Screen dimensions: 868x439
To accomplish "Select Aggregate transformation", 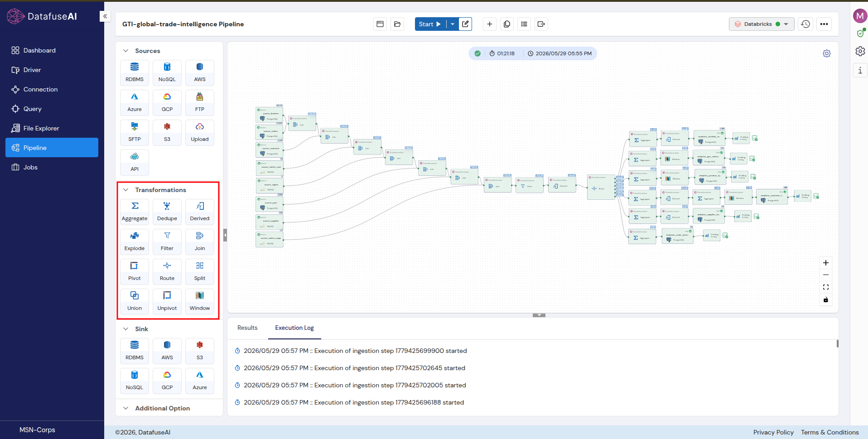I will click(135, 212).
